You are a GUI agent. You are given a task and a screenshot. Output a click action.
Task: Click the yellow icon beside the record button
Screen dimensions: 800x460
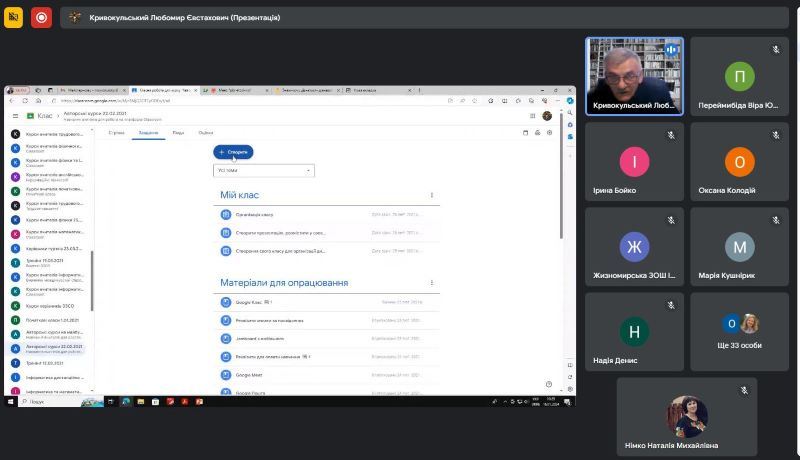coord(13,17)
